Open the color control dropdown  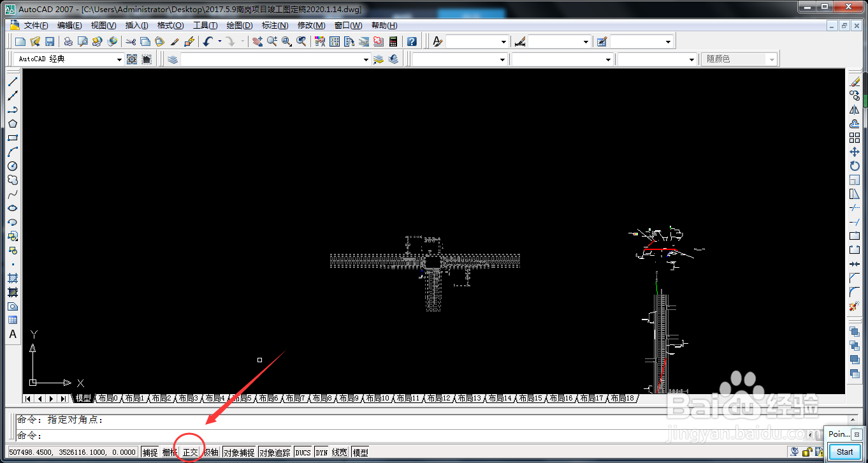pos(503,59)
